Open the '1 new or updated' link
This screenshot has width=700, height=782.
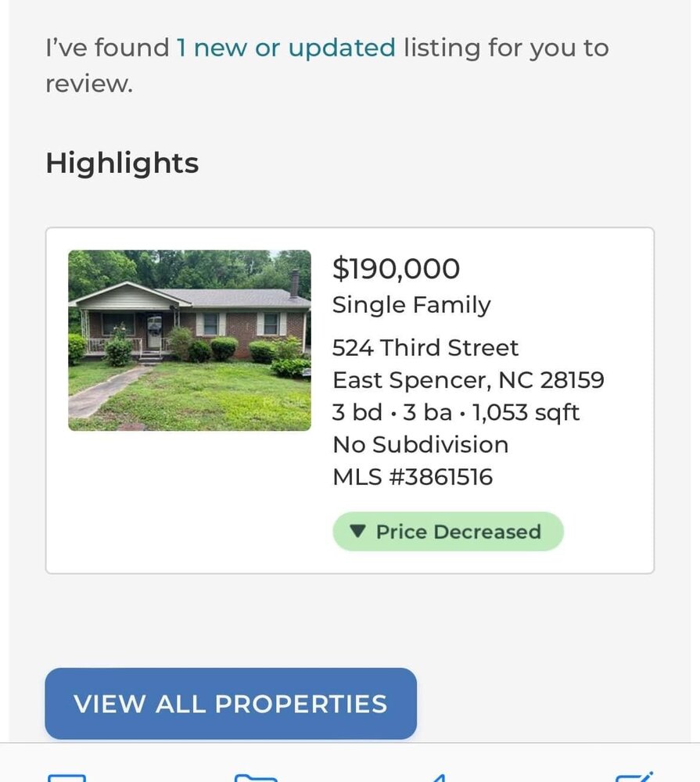(x=286, y=48)
